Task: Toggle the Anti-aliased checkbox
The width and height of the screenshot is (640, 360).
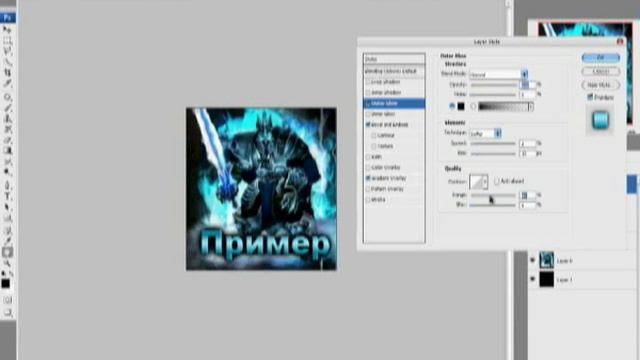Action: click(x=497, y=181)
